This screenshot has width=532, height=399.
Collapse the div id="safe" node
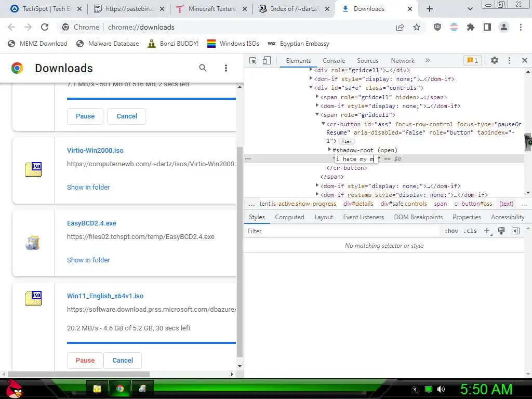[311, 87]
